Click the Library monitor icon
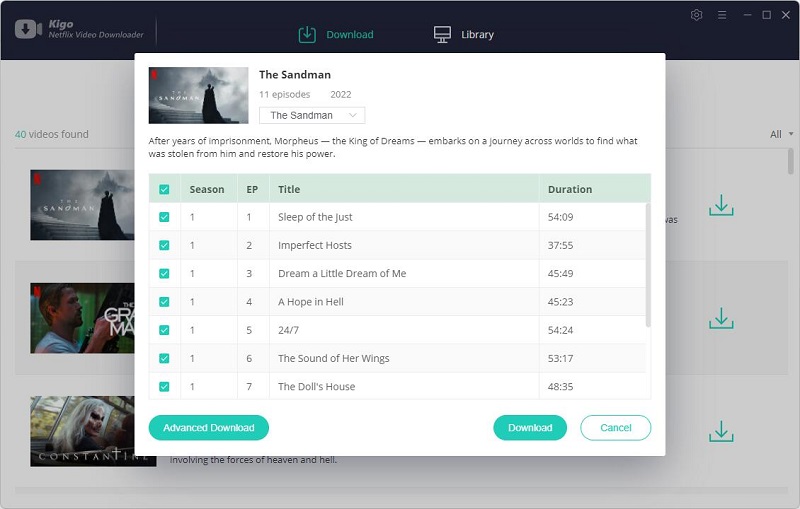800x509 pixels. (x=442, y=35)
